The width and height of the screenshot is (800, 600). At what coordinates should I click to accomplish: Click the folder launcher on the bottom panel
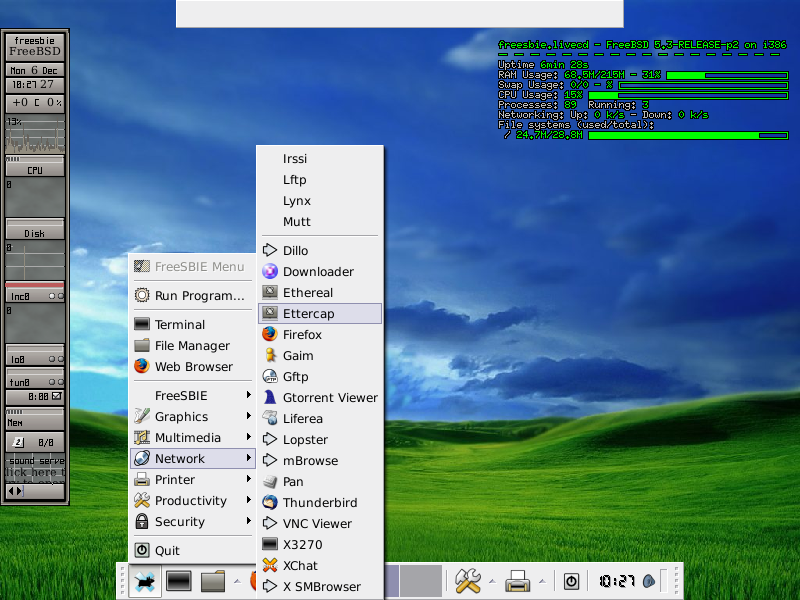point(213,581)
